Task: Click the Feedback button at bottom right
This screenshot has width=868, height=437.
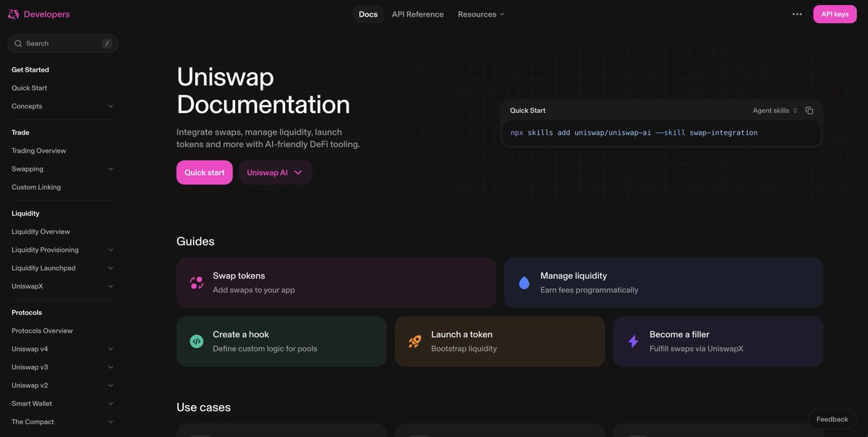Action: (x=832, y=420)
